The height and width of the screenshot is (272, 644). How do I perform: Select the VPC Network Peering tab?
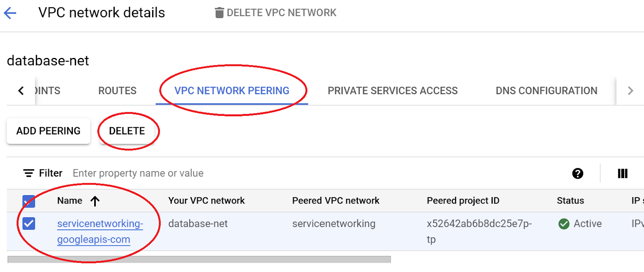click(232, 91)
